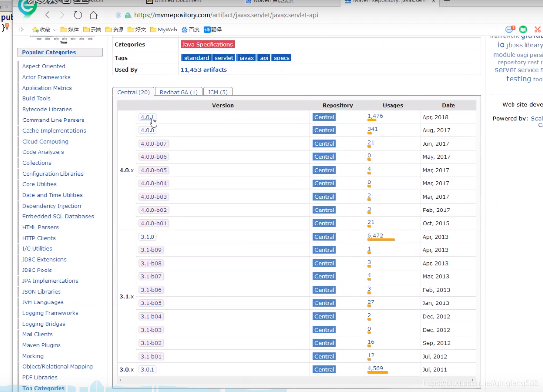The height and width of the screenshot is (392, 543).
Task: Click the server tag in tag cloud
Action: coord(505,70)
